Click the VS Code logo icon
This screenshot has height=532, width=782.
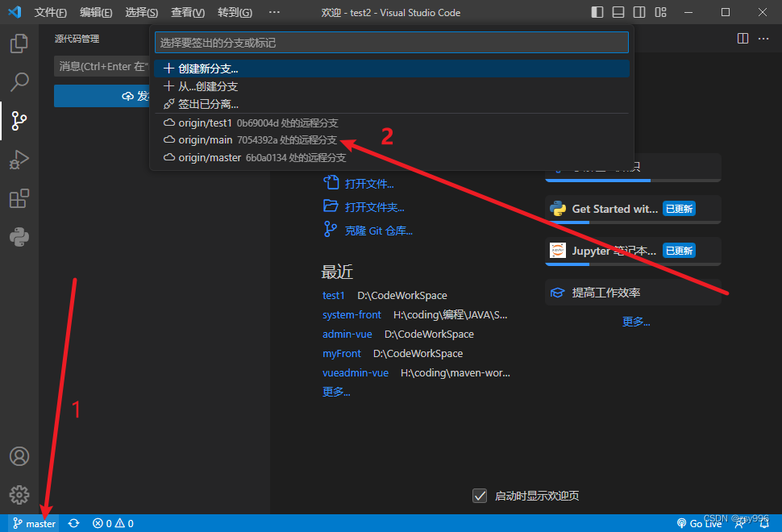click(15, 12)
